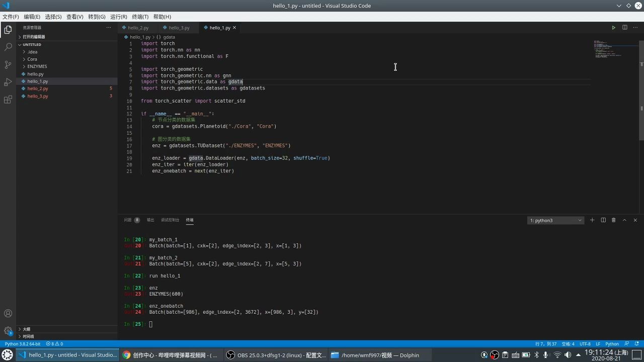Open errors and warnings indicator in status bar
The image size is (644, 362).
coord(54,344)
